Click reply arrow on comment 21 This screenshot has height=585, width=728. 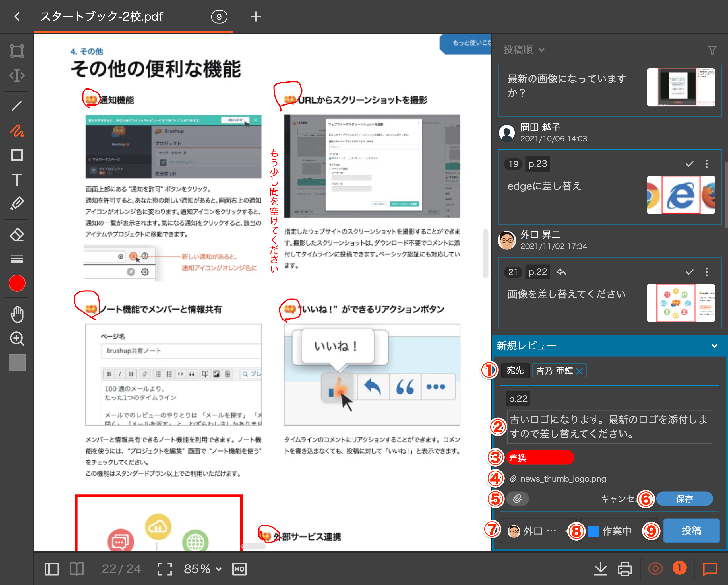561,272
